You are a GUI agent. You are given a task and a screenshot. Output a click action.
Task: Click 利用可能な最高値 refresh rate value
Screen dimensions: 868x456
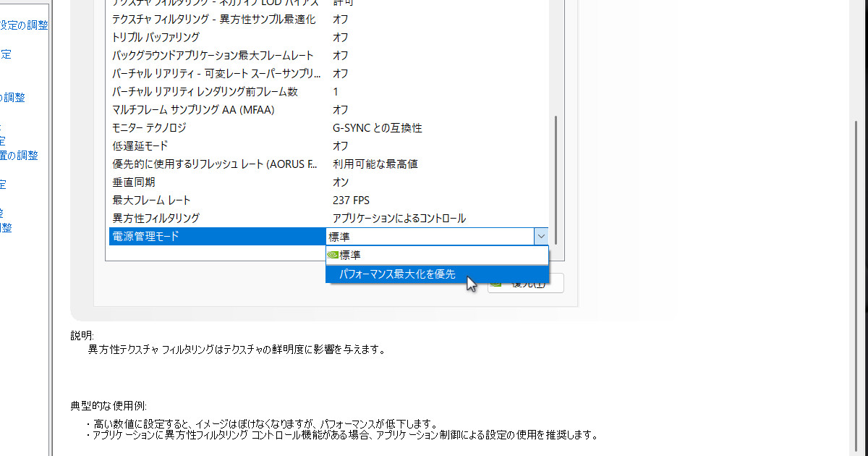[375, 164]
